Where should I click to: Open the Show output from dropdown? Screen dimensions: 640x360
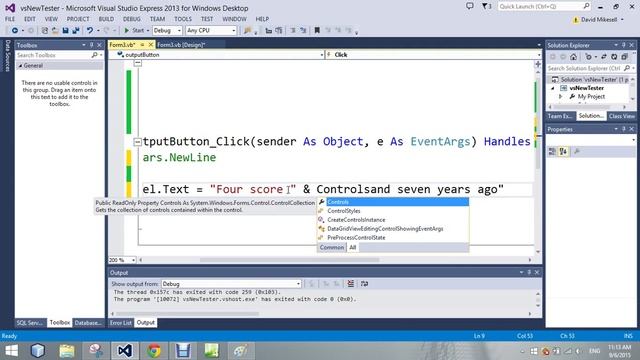[231, 284]
